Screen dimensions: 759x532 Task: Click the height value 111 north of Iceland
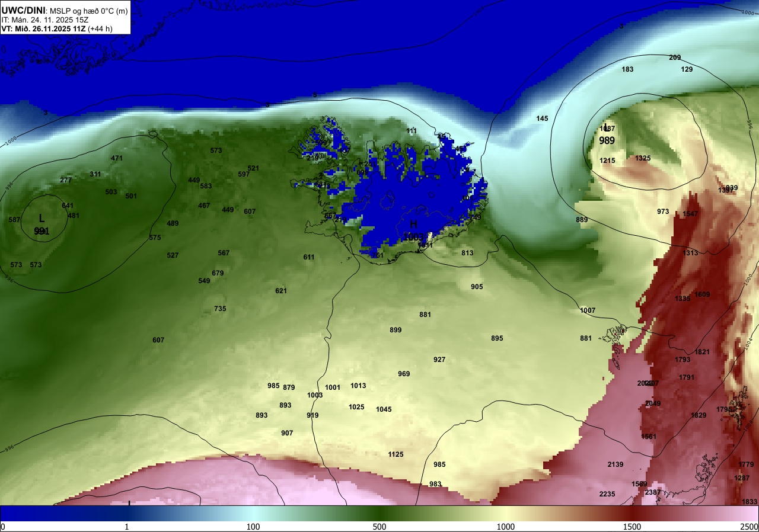click(x=412, y=131)
